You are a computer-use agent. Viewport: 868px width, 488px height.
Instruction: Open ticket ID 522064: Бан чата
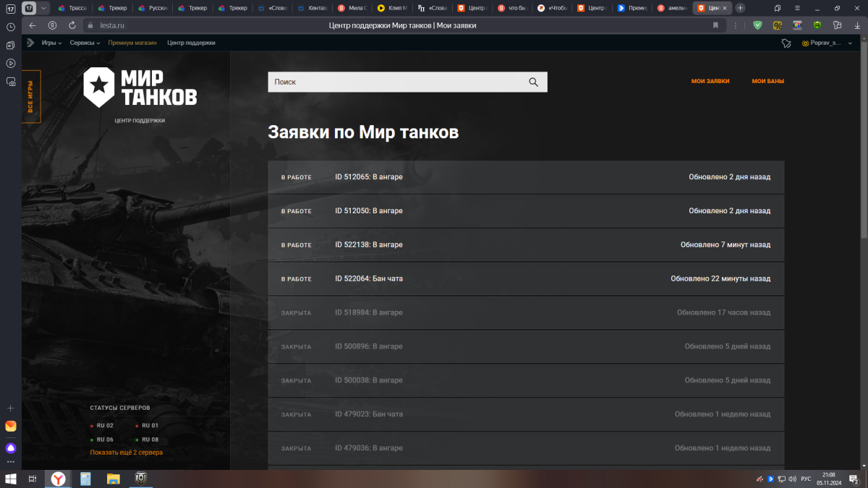pyautogui.click(x=369, y=279)
